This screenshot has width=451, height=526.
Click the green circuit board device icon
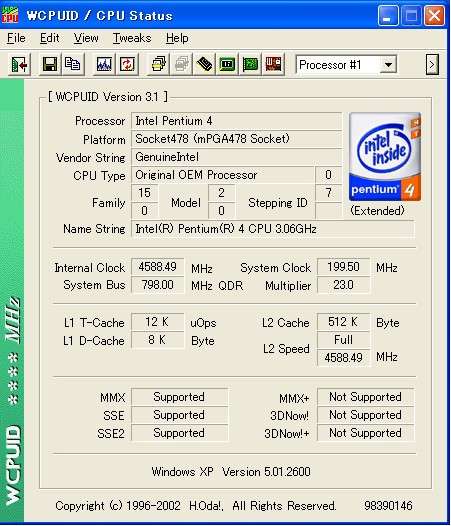click(x=250, y=64)
